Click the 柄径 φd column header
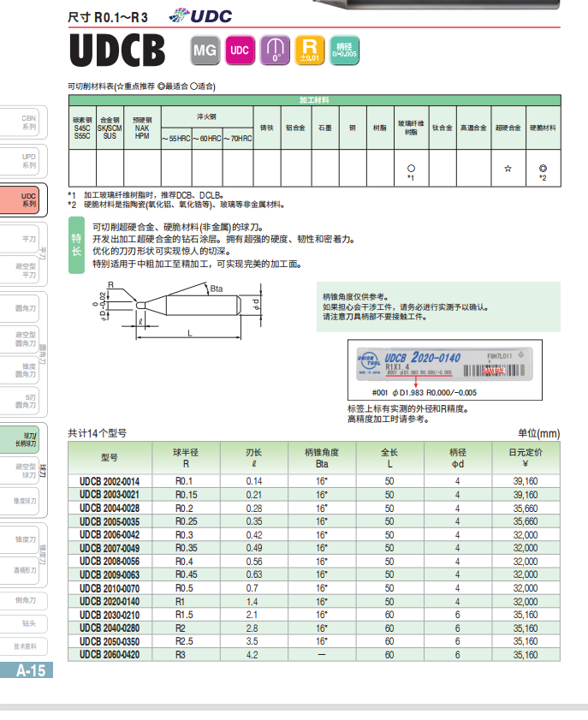This screenshot has width=588, height=720. 458,457
